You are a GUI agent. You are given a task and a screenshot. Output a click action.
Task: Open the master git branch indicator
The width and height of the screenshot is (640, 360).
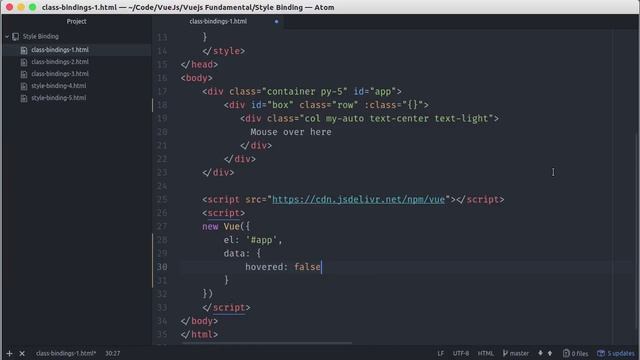point(516,353)
